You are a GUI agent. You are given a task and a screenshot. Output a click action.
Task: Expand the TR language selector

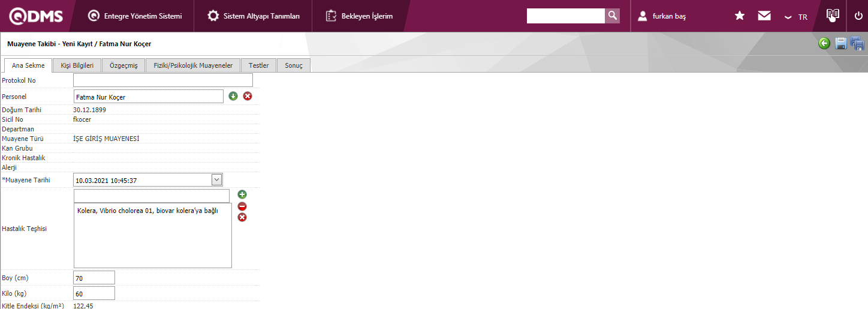coord(796,17)
